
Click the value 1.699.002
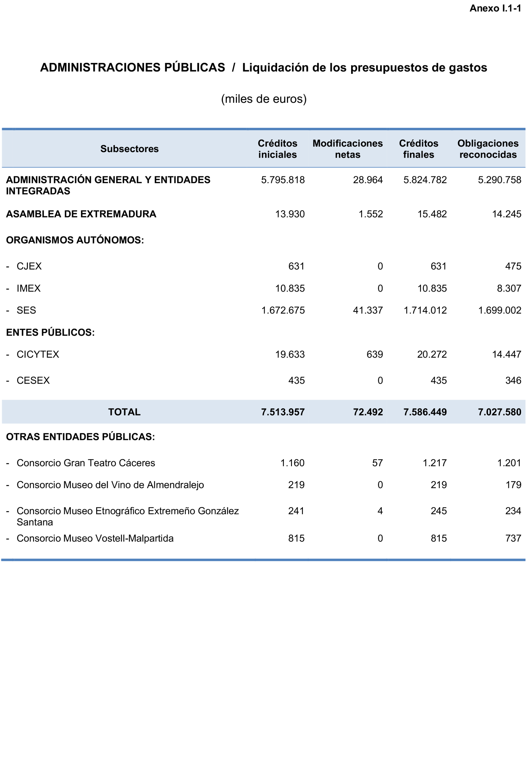499,310
